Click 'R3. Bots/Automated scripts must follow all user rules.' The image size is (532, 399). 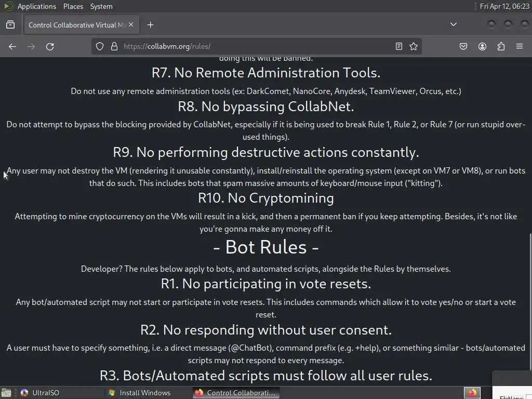[x=266, y=376]
